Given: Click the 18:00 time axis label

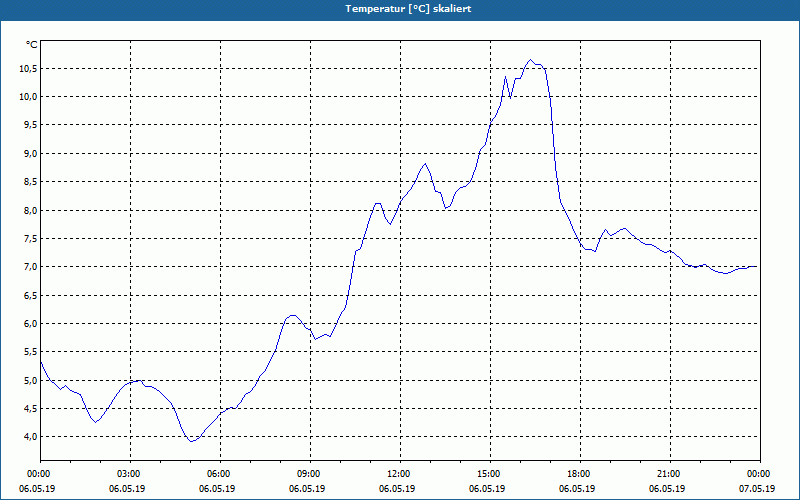Looking at the screenshot, I should pos(580,474).
